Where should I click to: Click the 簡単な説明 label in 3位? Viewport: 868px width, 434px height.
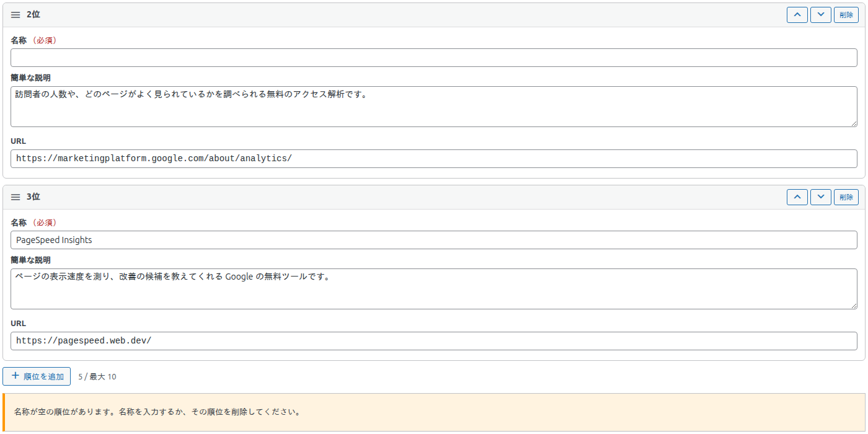click(x=30, y=260)
